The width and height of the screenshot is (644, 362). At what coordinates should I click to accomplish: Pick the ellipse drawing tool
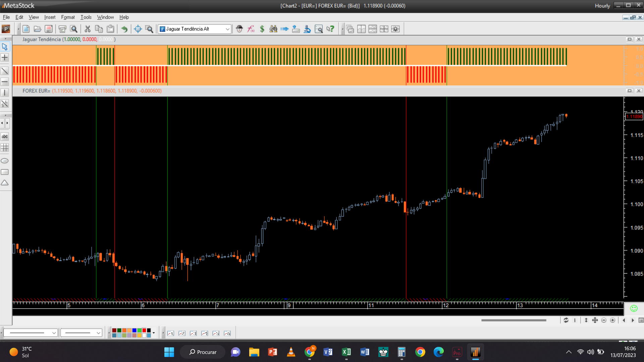tap(5, 161)
